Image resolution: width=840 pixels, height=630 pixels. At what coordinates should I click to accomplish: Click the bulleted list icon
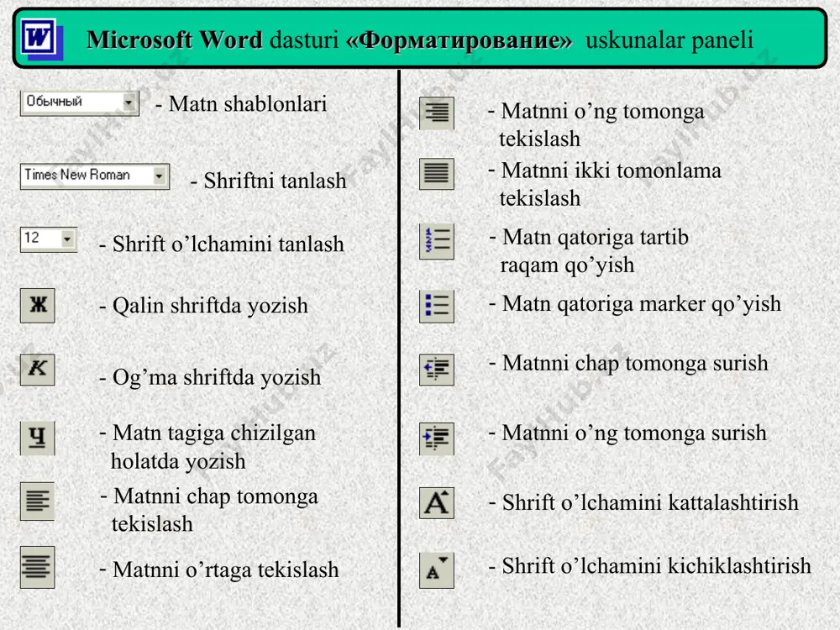[437, 307]
